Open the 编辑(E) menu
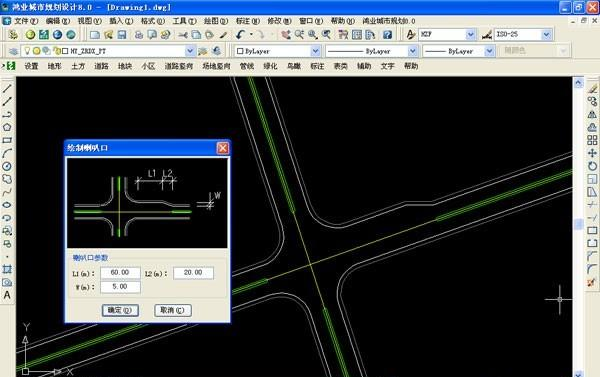600x377 pixels. click(58, 21)
